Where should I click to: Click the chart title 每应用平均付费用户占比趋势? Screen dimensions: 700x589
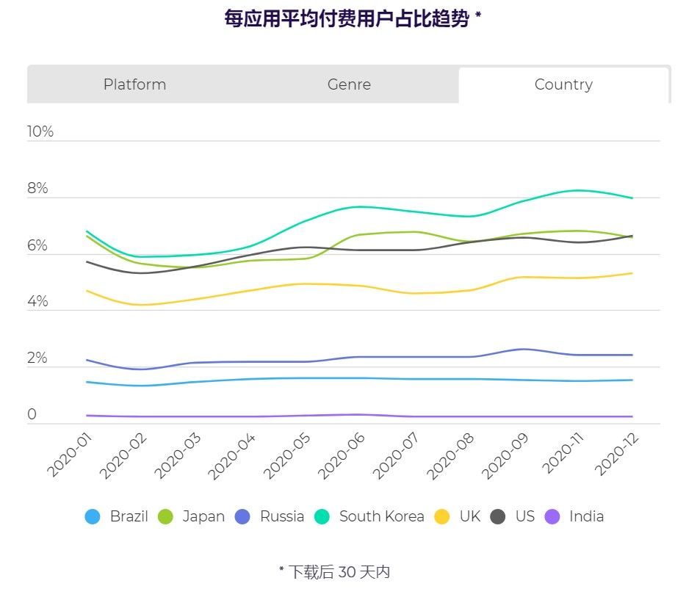[x=347, y=19]
